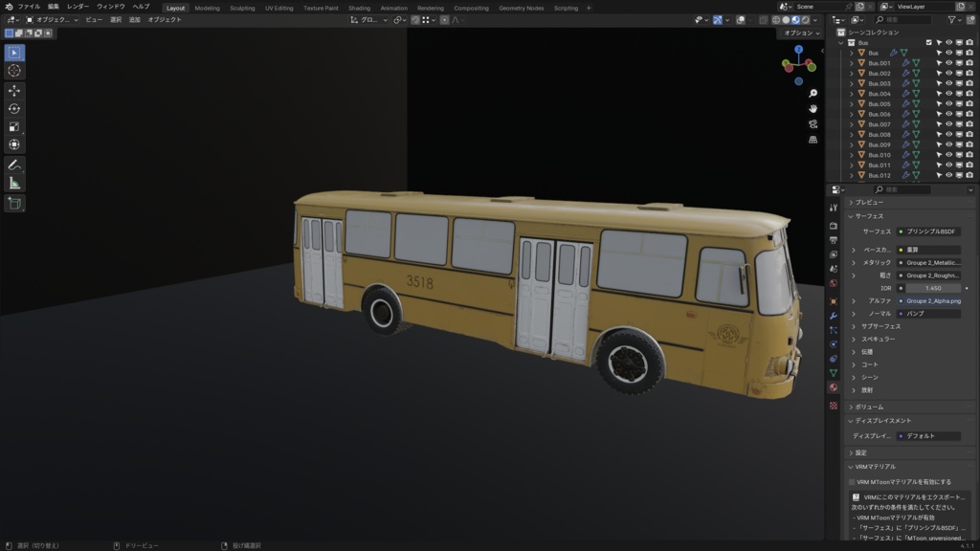Open the Texture properties tab
Viewport: 980px width, 551px height.
(834, 406)
